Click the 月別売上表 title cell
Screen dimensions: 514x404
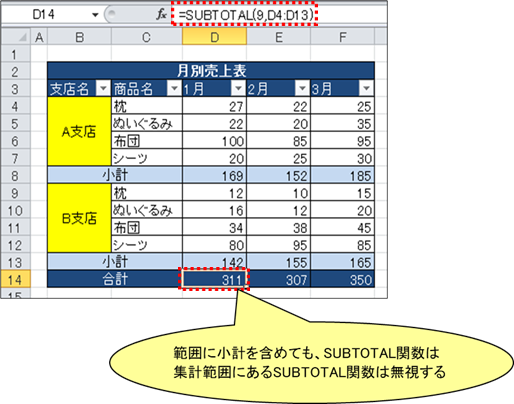click(211, 71)
